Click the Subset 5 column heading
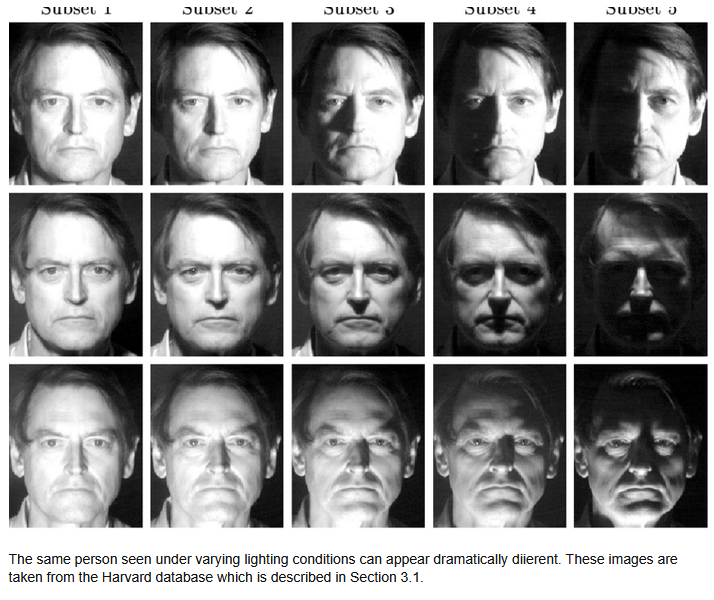The image size is (714, 600). [x=640, y=9]
